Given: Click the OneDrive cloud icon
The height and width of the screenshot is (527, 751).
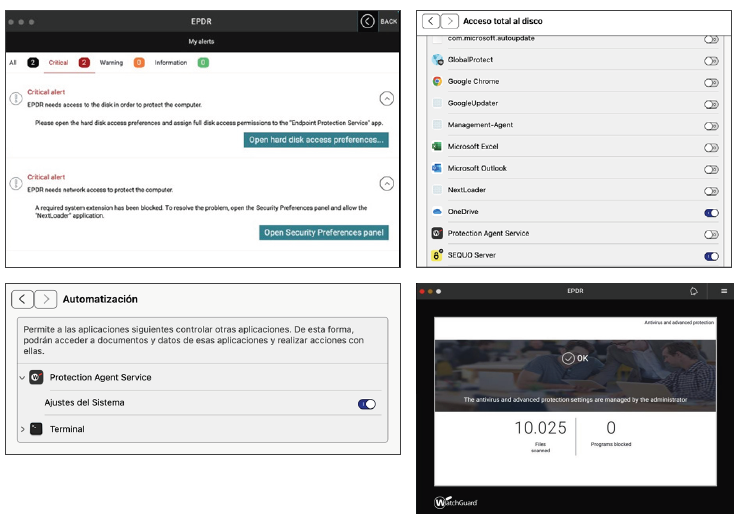Looking at the screenshot, I should tap(437, 212).
